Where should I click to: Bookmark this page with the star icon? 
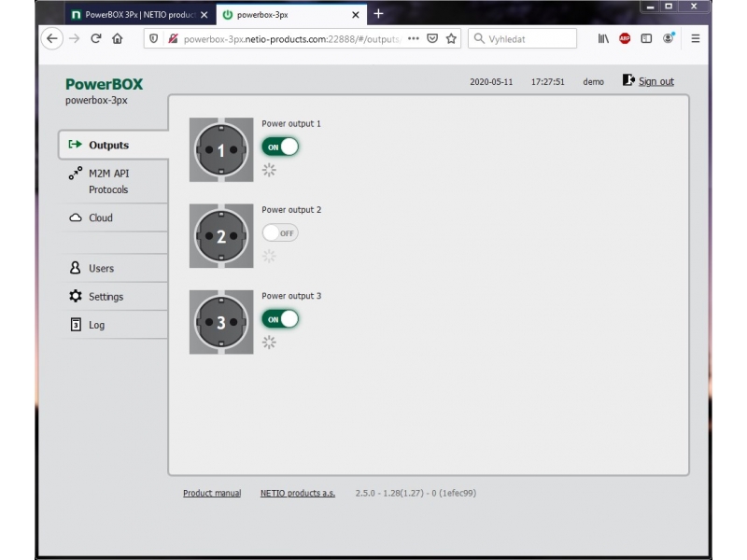coord(451,38)
